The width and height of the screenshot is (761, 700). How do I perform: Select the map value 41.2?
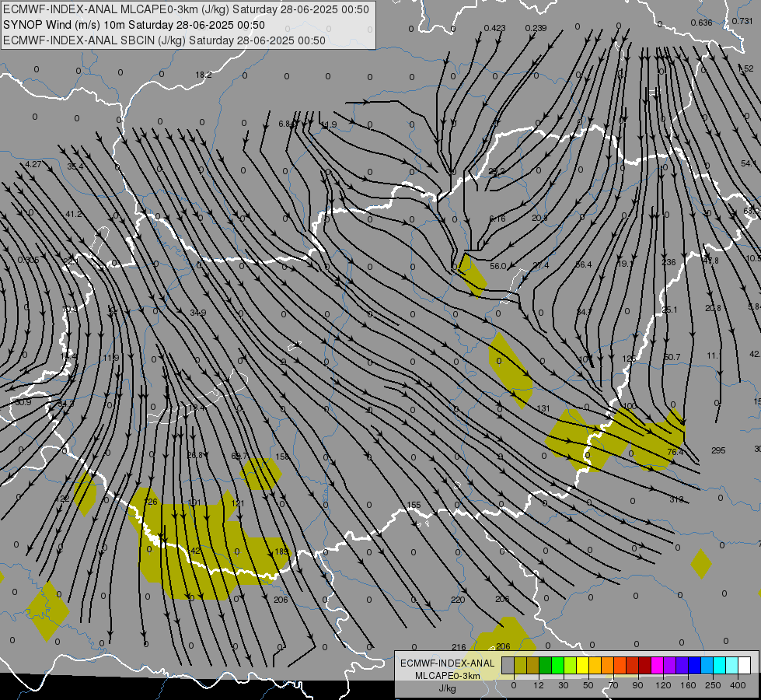point(74,214)
